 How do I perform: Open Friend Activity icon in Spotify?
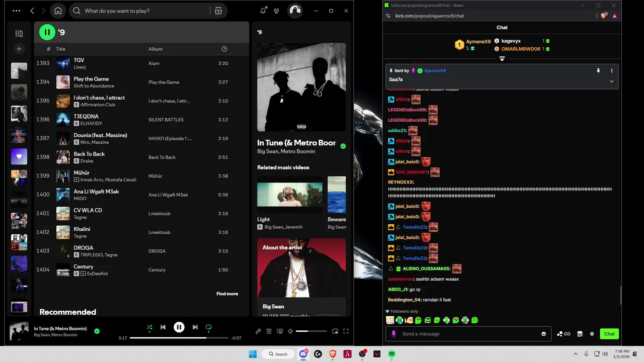click(x=277, y=11)
